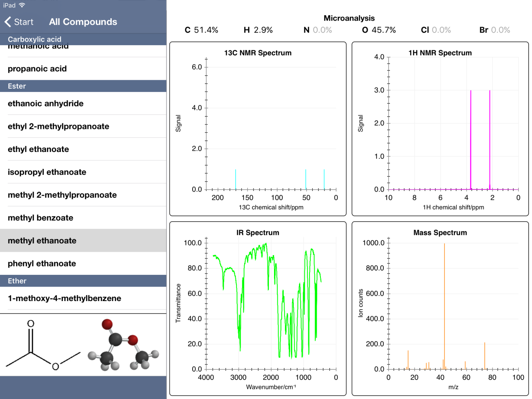
Task: Open the 13C NMR Spectrum chart
Action: point(258,129)
